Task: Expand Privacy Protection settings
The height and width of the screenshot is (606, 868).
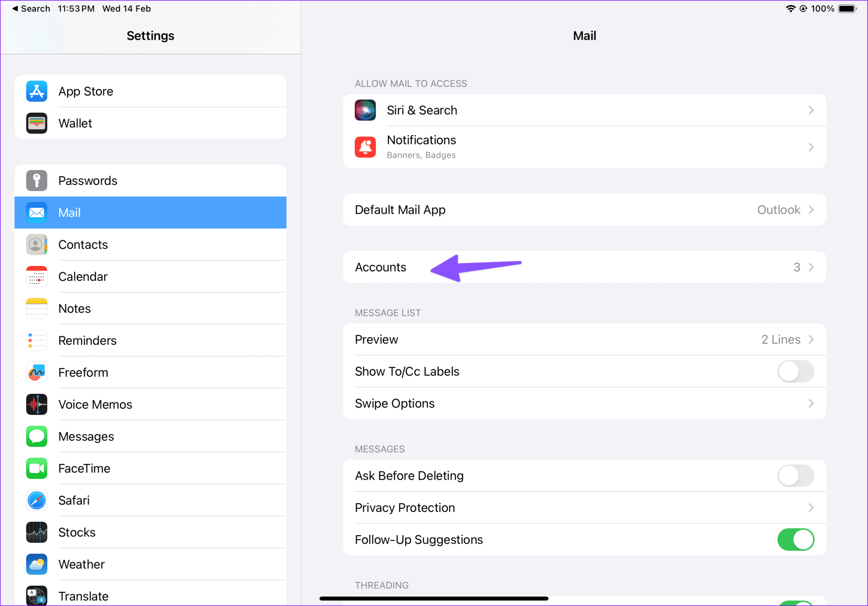Action: [811, 507]
